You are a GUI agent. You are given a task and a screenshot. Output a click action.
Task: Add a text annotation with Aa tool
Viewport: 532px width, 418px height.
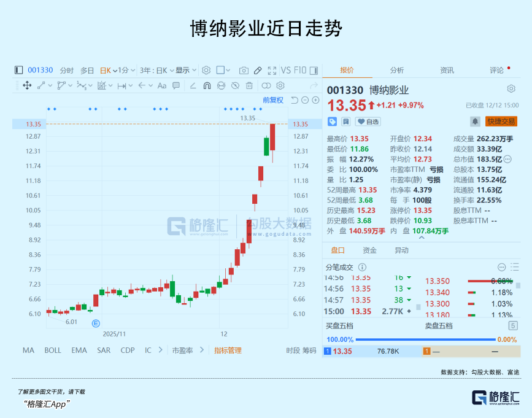162,86
